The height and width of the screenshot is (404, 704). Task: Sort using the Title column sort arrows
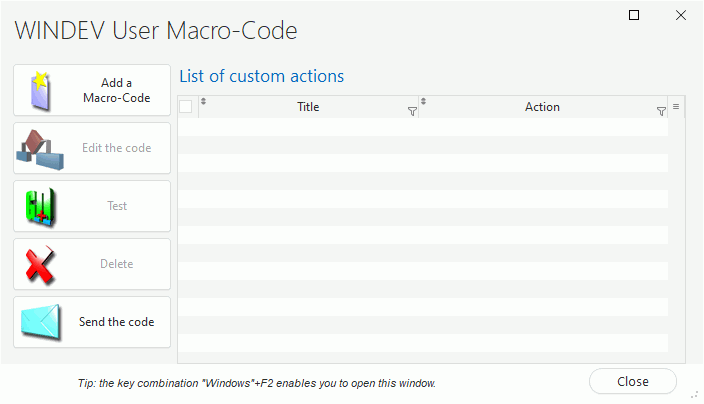pos(203,101)
